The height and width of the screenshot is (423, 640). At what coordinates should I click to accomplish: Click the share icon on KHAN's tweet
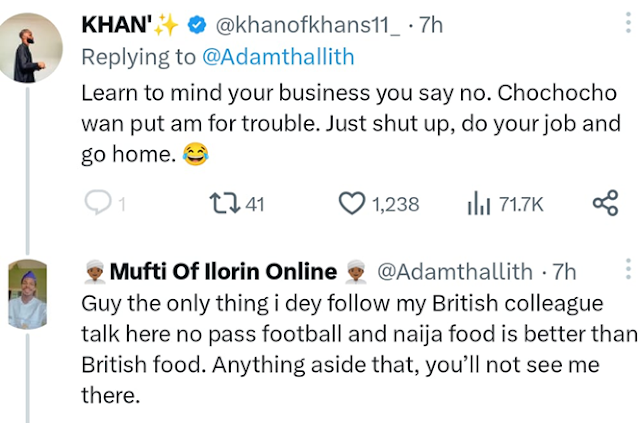coord(605,204)
